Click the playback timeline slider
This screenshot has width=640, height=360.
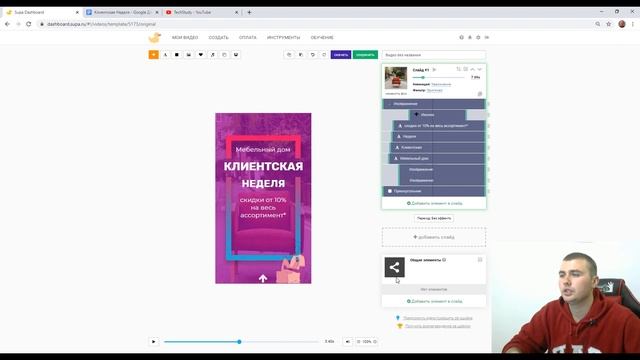[241, 342]
